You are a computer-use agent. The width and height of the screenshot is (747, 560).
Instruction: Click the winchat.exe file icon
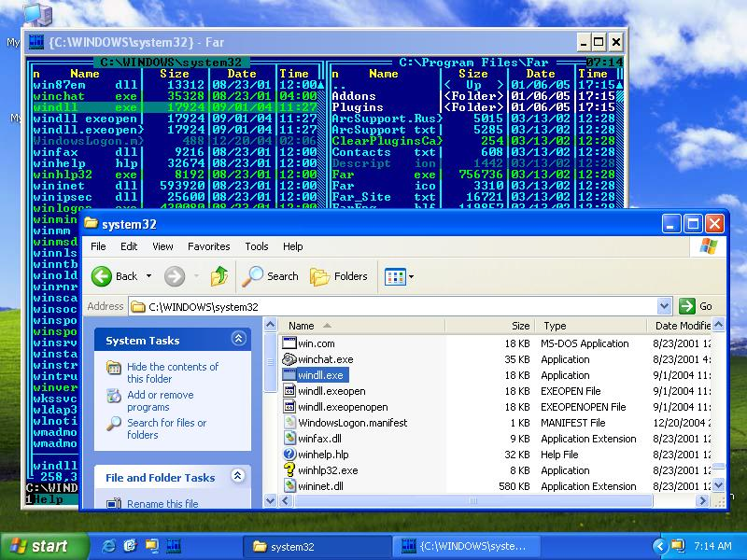click(289, 359)
